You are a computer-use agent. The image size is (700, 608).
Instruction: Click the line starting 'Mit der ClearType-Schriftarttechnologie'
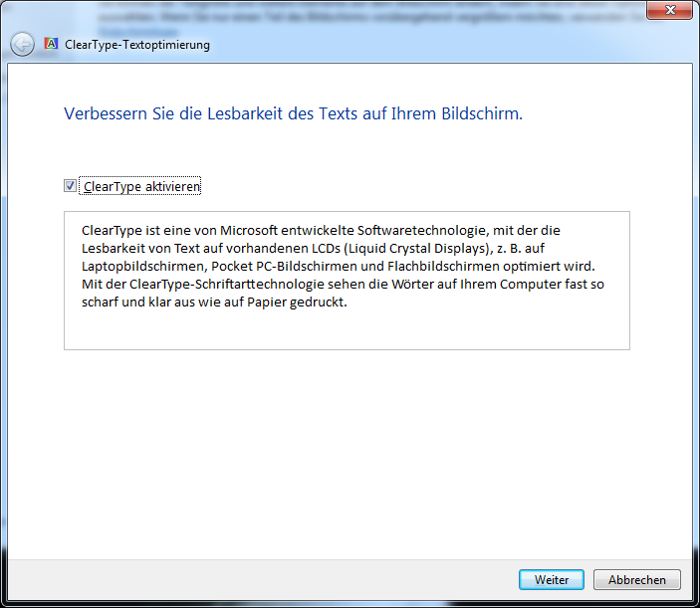pyautogui.click(x=343, y=285)
